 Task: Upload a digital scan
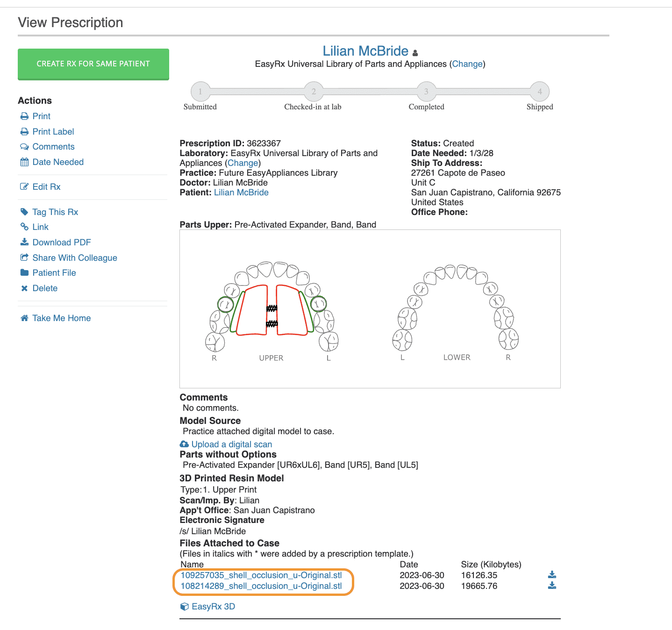click(x=231, y=444)
